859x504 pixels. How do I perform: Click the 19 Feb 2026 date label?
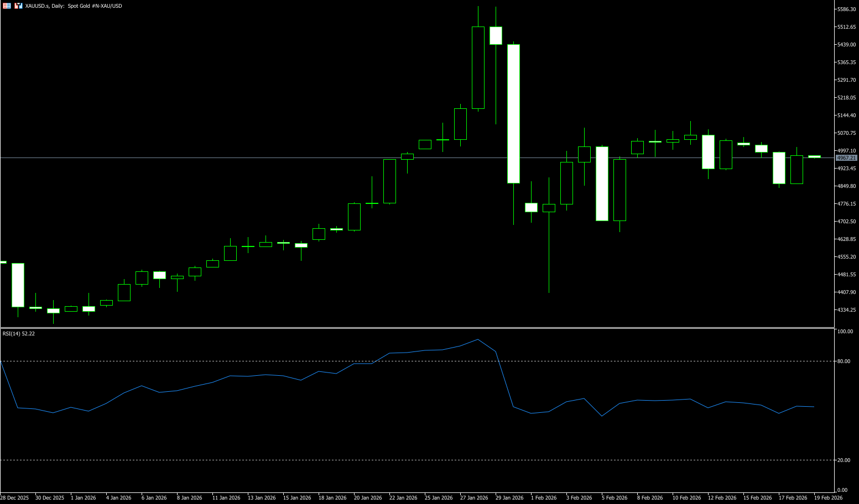point(828,498)
